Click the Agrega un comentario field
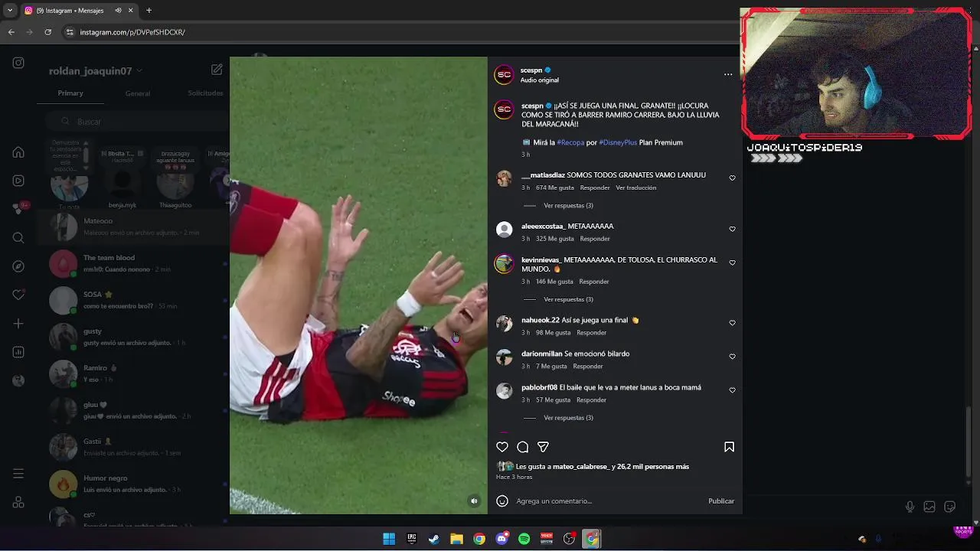 [x=609, y=501]
